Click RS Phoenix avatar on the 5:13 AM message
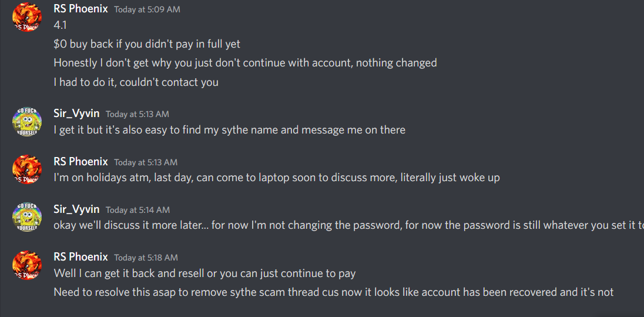 27,169
